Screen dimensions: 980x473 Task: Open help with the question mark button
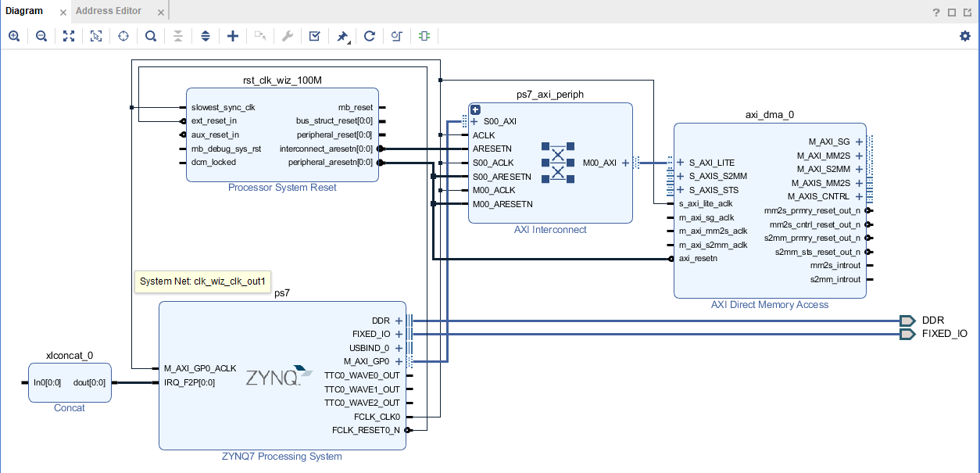pyautogui.click(x=935, y=11)
